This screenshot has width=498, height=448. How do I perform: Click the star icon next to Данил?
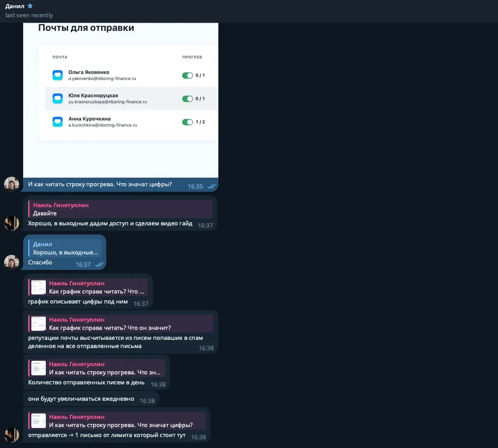30,6
